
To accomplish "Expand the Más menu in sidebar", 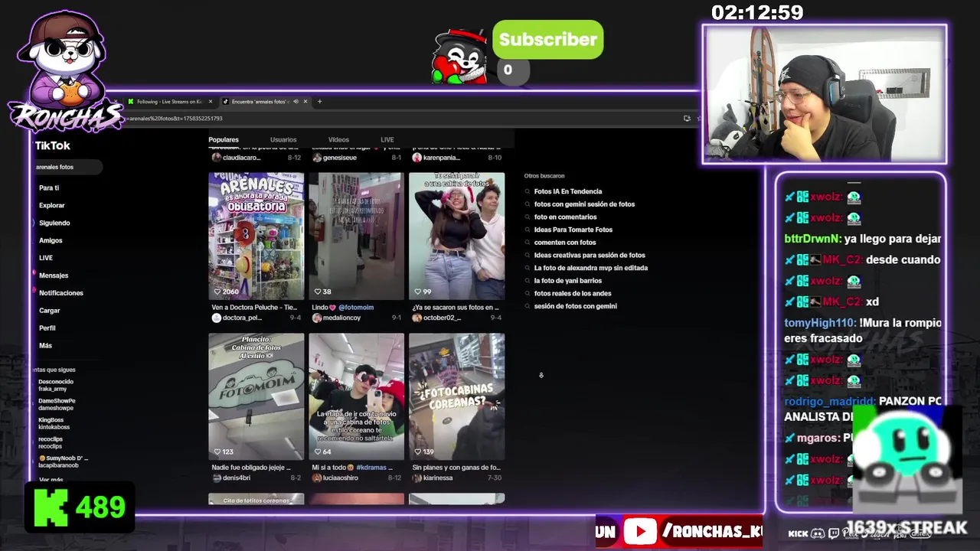I will tap(45, 346).
